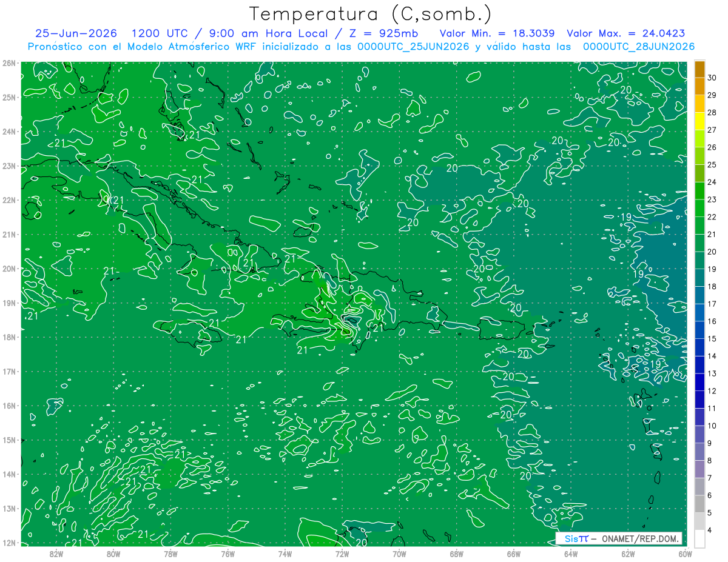Click the 26N latitude axis label
This screenshot has height=562, width=728.
[8, 62]
